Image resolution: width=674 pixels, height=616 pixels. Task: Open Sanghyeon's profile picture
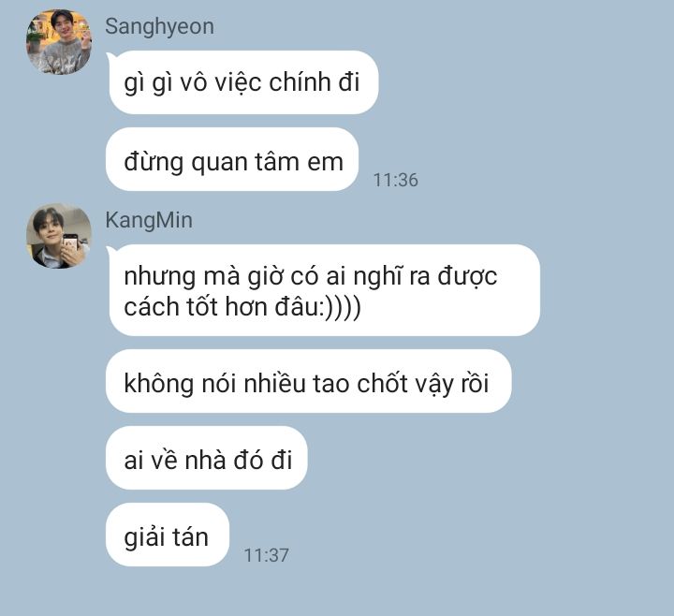[59, 42]
